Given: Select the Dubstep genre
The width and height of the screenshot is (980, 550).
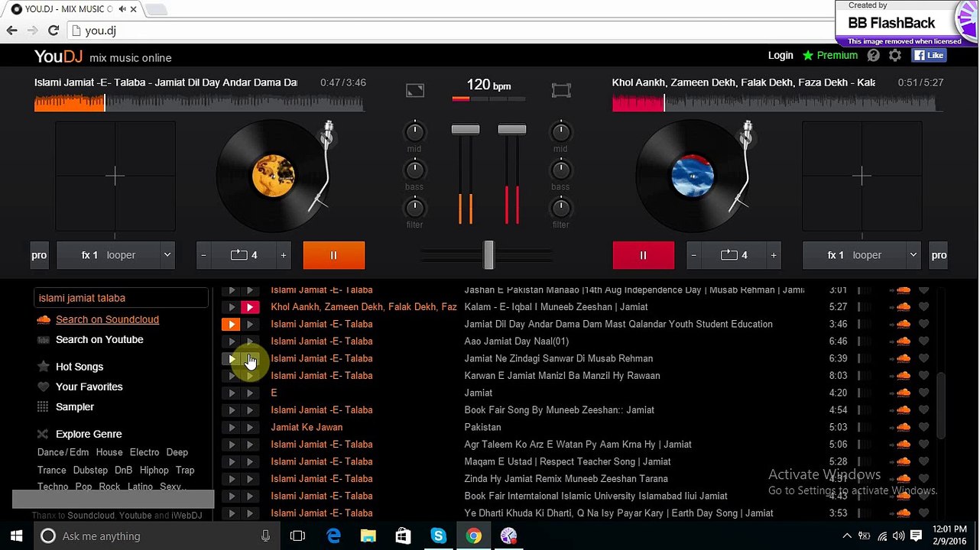Looking at the screenshot, I should tap(90, 471).
